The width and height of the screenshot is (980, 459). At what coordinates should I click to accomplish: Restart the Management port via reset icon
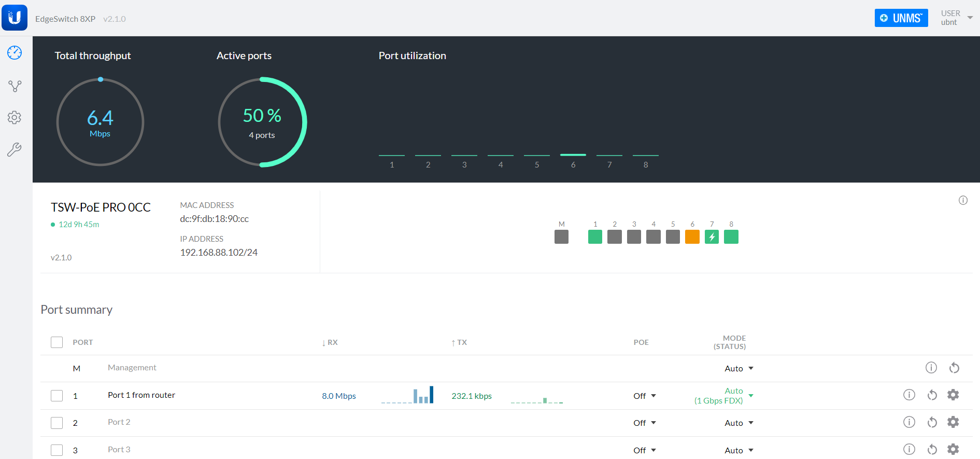(954, 368)
